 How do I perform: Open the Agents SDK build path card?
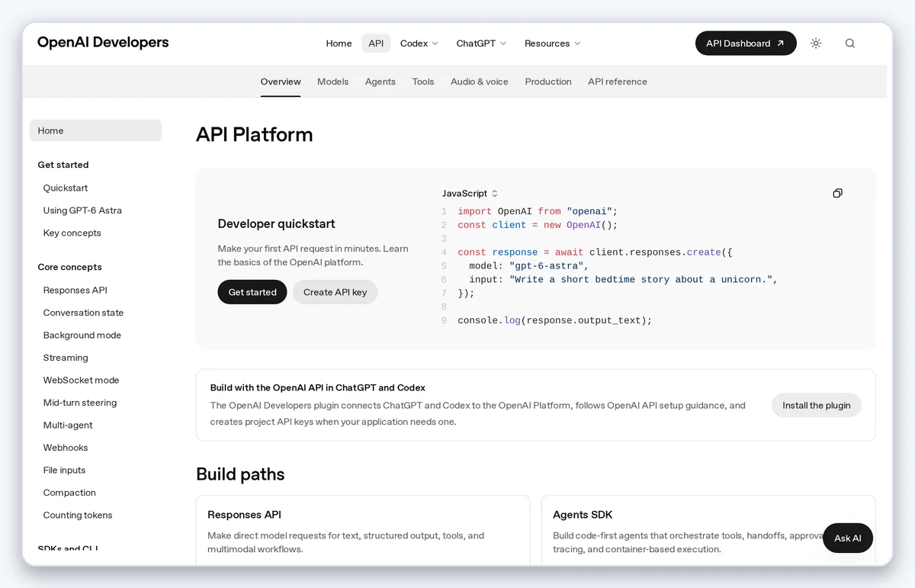708,531
